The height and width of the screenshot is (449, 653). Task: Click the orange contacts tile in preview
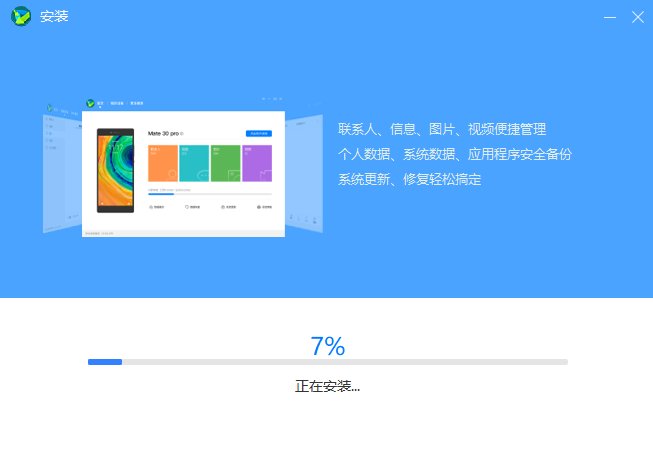[x=163, y=163]
